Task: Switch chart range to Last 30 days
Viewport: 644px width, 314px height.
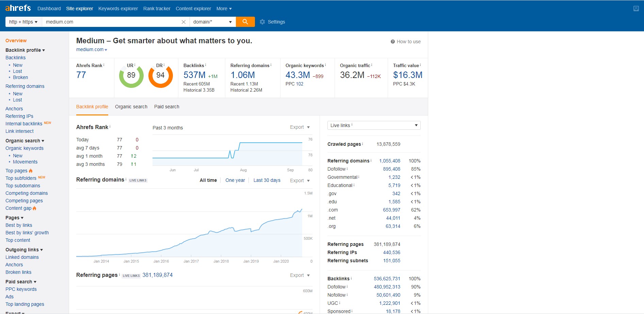Action: pos(267,180)
